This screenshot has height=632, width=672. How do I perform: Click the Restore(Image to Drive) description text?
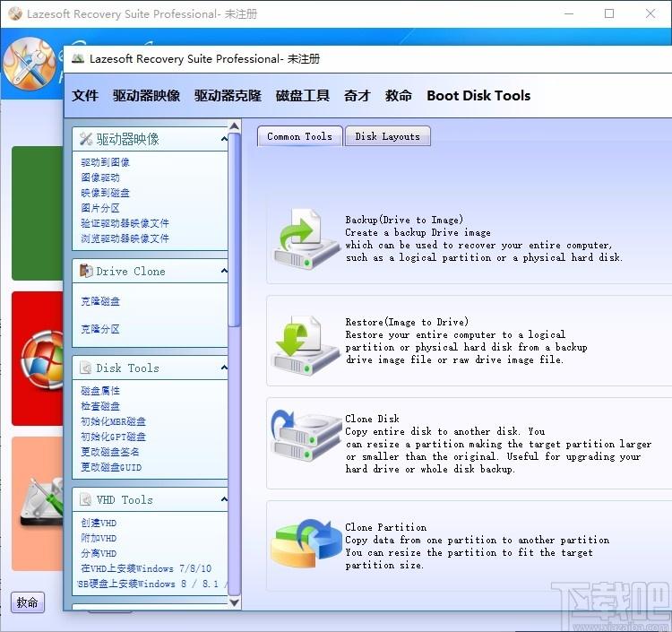(x=466, y=341)
